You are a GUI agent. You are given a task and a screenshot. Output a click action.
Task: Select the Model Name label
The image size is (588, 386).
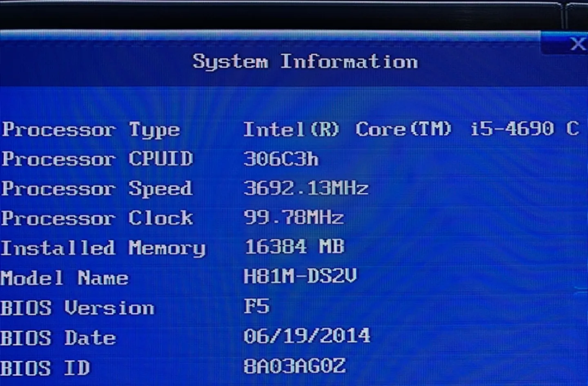click(x=65, y=278)
